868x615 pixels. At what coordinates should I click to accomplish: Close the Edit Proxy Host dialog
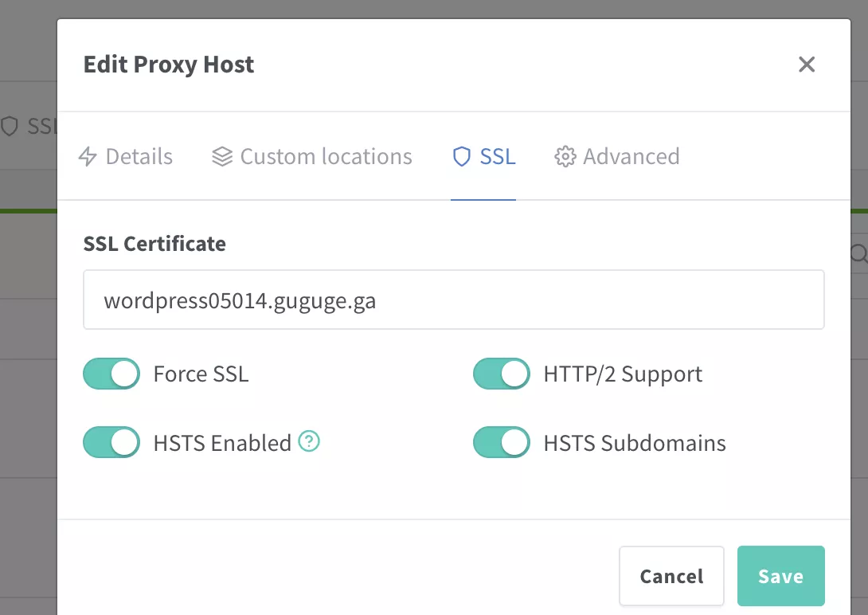point(807,65)
